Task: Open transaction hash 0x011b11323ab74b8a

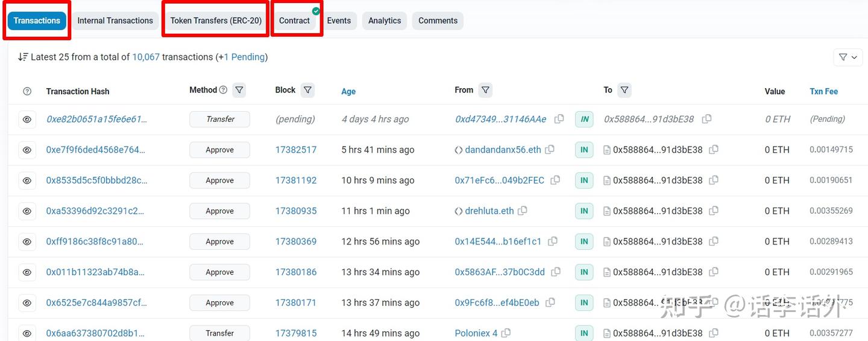Action: pos(95,272)
